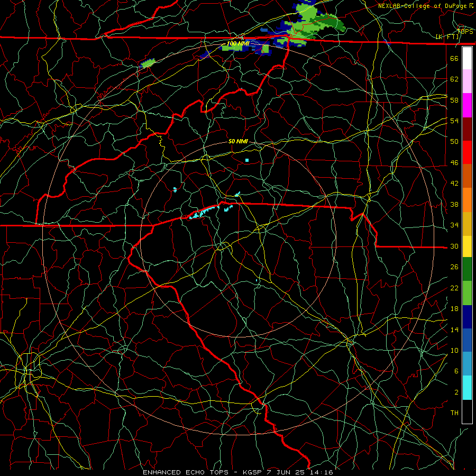The height and width of the screenshot is (476, 476).
Task: Click the gold swatch on the color scale
Action: [x=467, y=224]
